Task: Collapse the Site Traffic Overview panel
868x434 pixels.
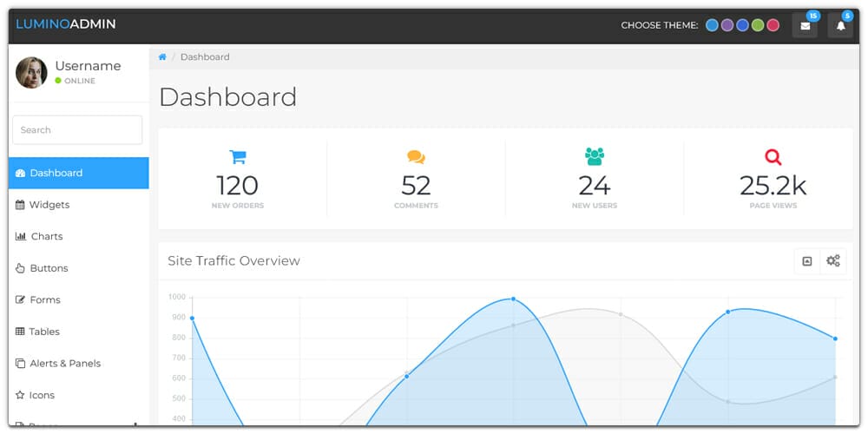Action: pos(807,260)
